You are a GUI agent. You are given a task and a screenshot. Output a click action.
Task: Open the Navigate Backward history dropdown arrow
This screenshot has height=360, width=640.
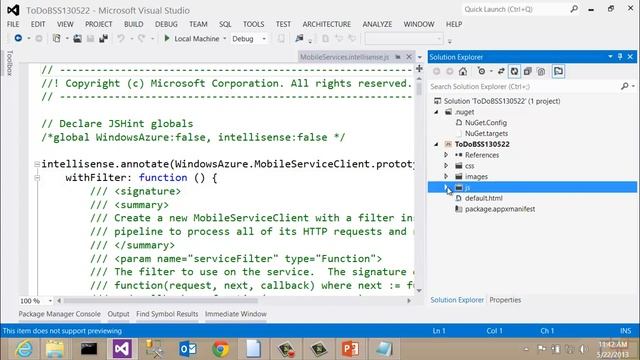[29, 39]
